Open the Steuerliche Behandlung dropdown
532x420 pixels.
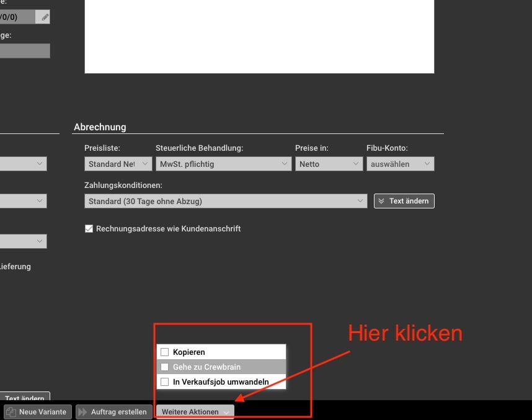(223, 164)
